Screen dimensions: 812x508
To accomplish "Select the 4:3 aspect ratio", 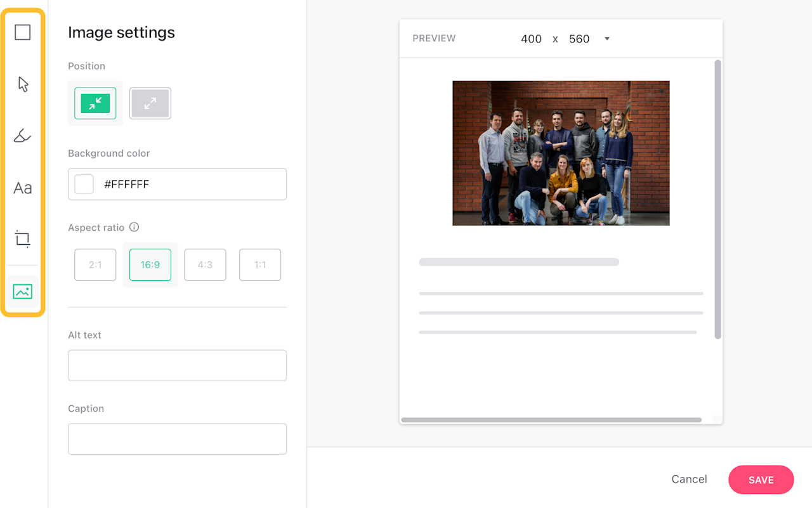I will [x=205, y=264].
